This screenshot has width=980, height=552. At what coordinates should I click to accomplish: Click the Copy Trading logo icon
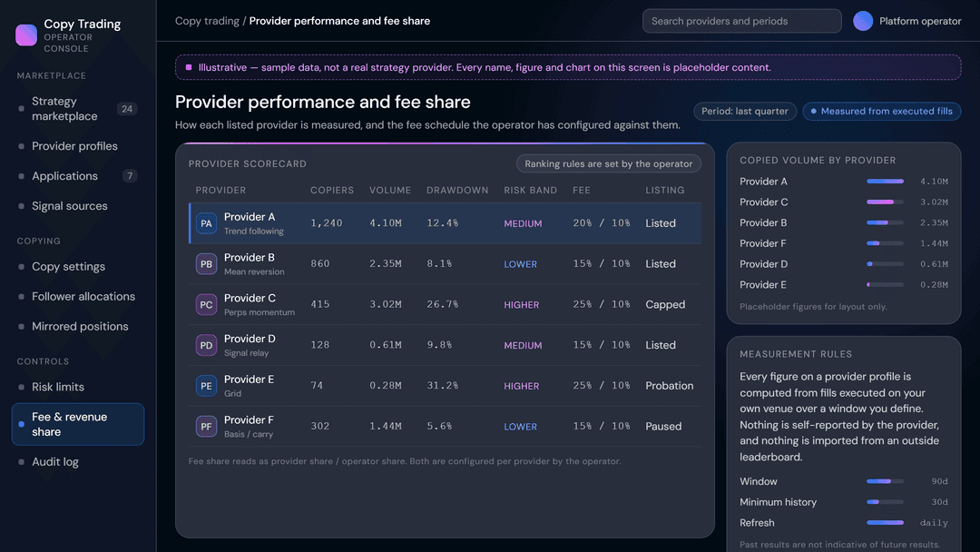pyautogui.click(x=26, y=35)
